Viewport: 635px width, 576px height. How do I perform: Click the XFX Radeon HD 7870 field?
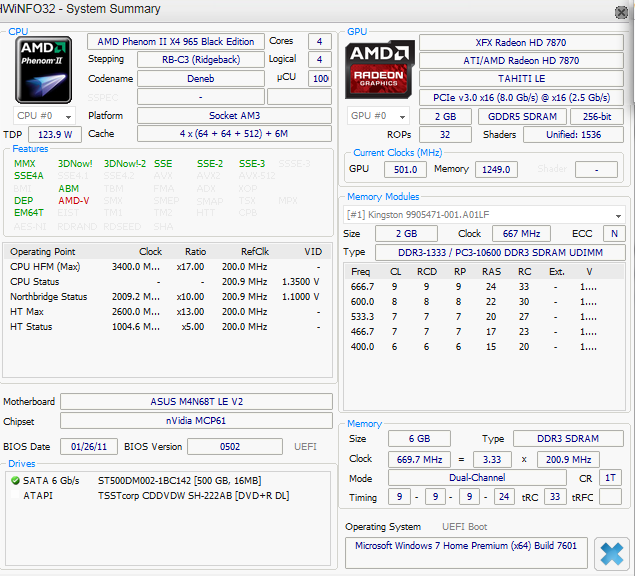521,43
